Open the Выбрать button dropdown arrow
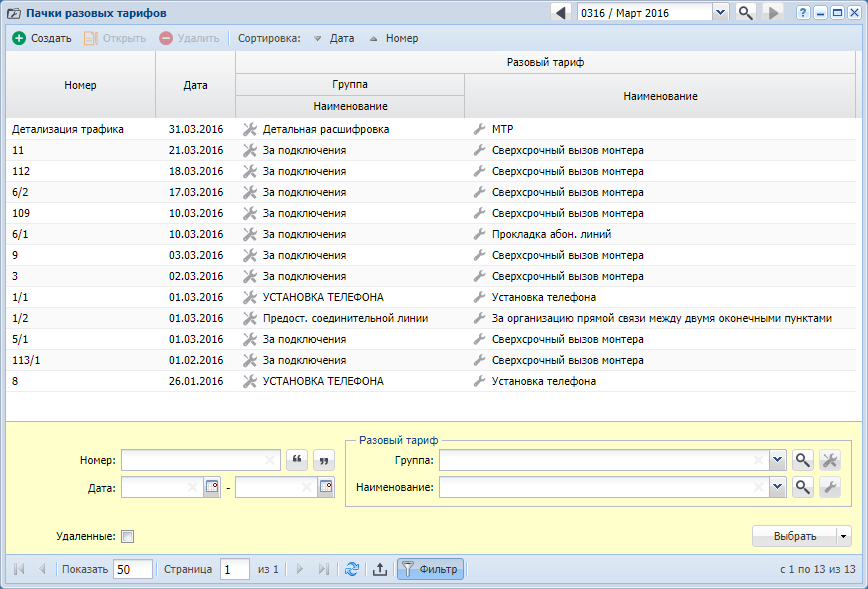 844,536
